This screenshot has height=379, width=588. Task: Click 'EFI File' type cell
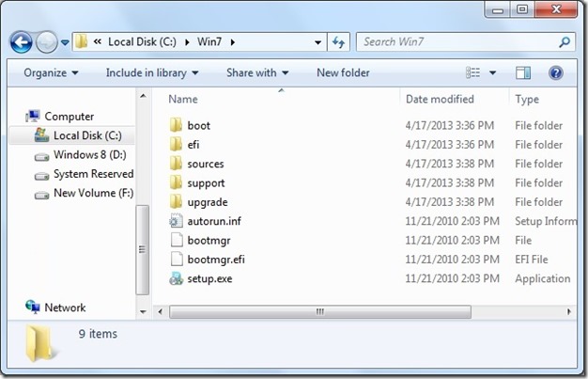tap(532, 260)
